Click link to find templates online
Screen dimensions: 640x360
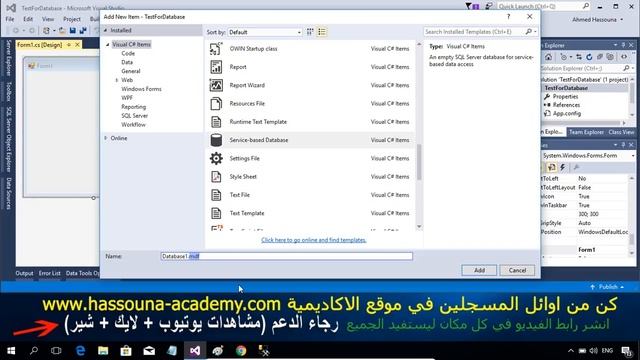pos(313,240)
